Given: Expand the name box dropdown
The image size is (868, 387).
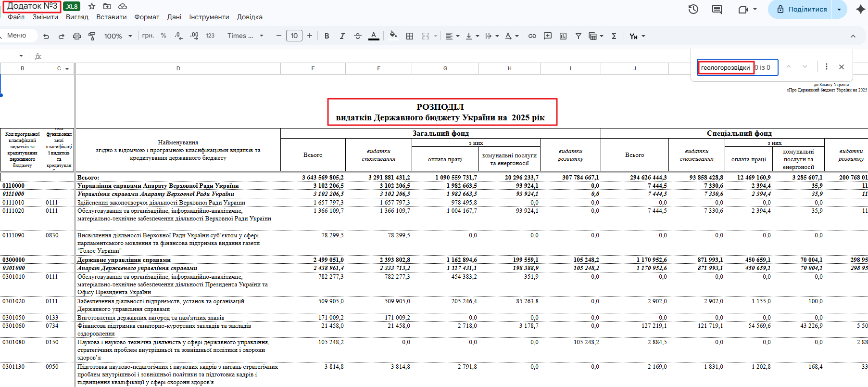Looking at the screenshot, I should [x=21, y=56].
